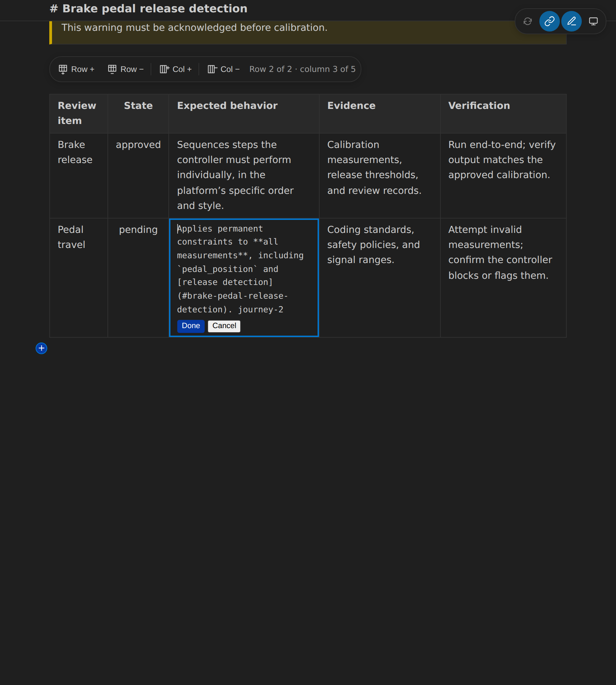Click the 'approved' state cell
616x685 pixels.
click(x=138, y=176)
